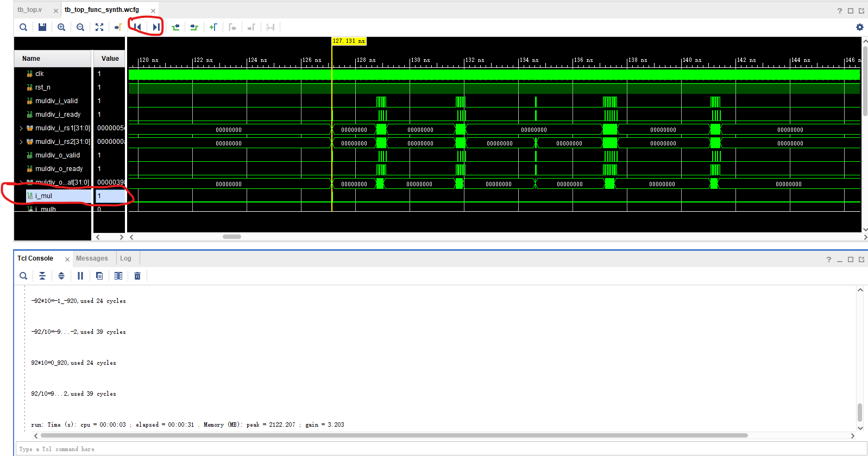The width and height of the screenshot is (868, 456).
Task: Toggle column selection mode in console
Action: click(118, 276)
